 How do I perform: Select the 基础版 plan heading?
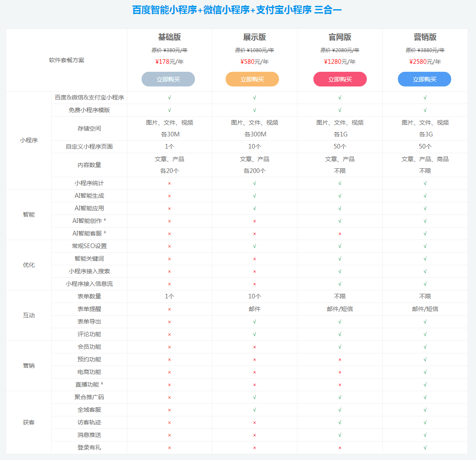click(x=169, y=37)
